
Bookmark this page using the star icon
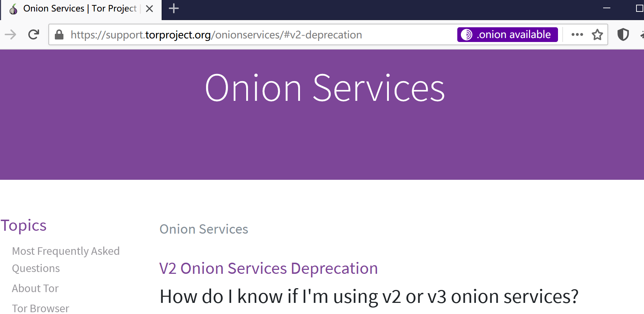click(597, 34)
